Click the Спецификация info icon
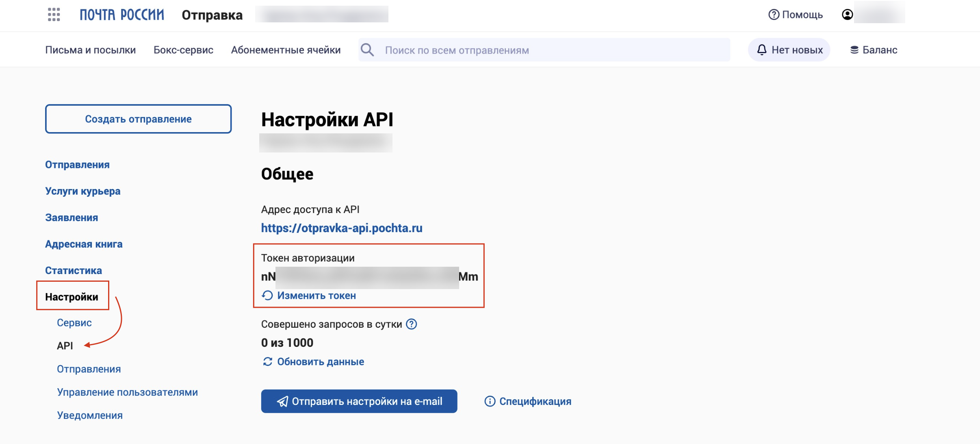 point(490,401)
